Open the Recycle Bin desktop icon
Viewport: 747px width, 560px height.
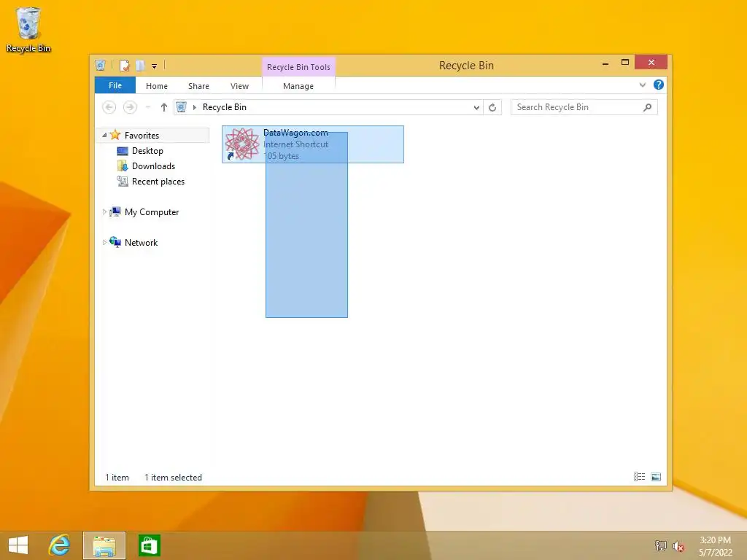click(28, 29)
